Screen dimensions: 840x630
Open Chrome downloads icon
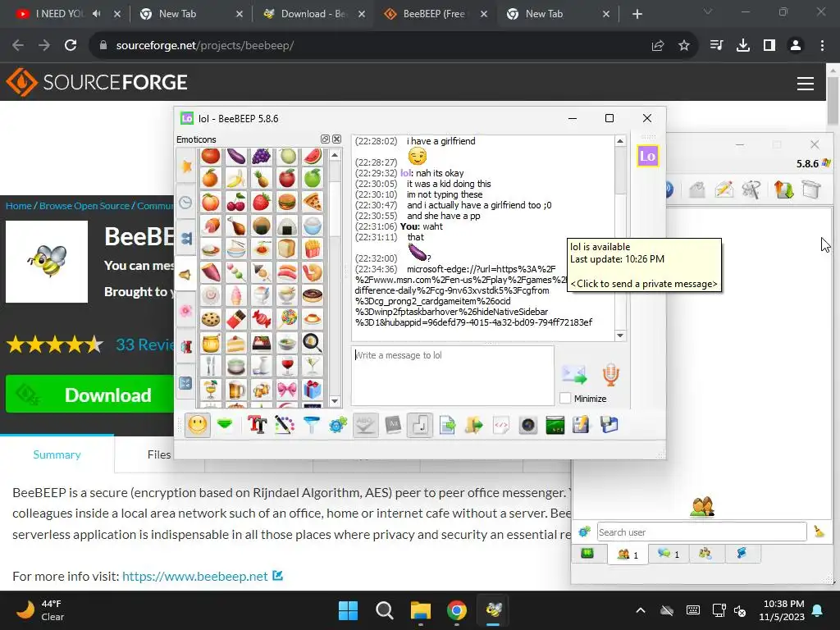point(743,46)
